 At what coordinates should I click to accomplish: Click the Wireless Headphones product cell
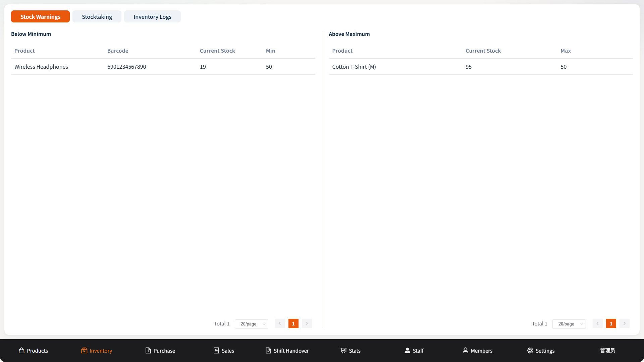click(41, 67)
